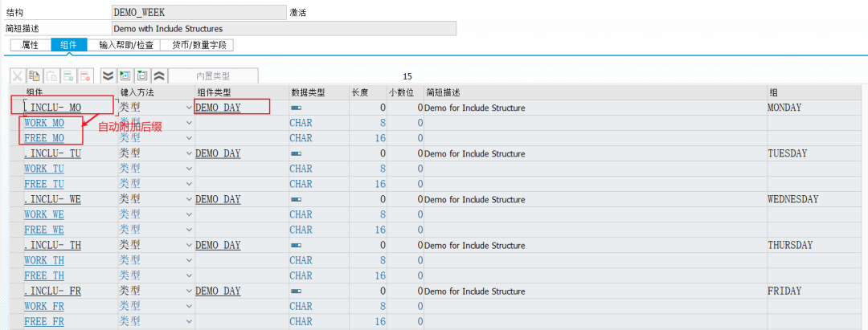
Task: Click length value 16 in FREE_FR row
Action: point(380,322)
